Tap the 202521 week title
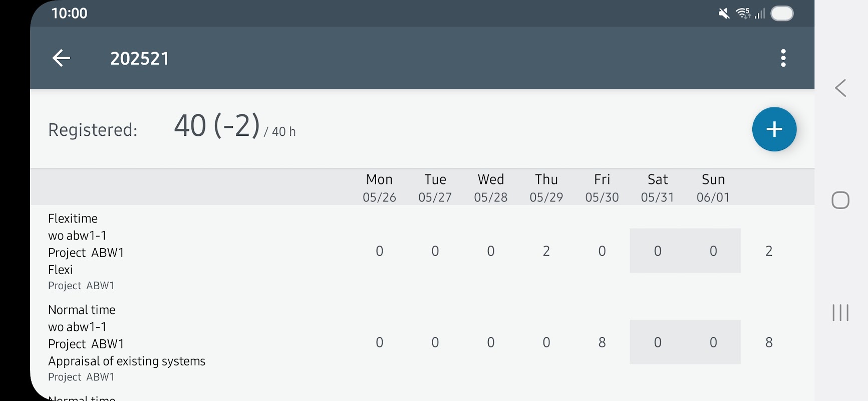The width and height of the screenshot is (868, 401). 140,59
